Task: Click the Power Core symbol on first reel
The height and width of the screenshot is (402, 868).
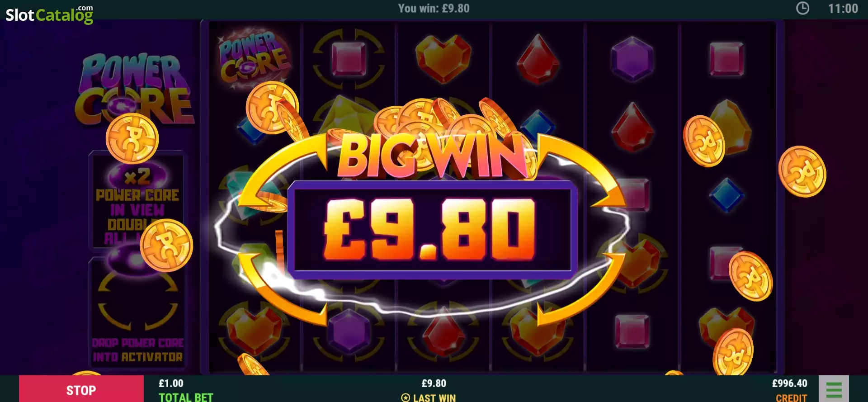Action: 254,57
